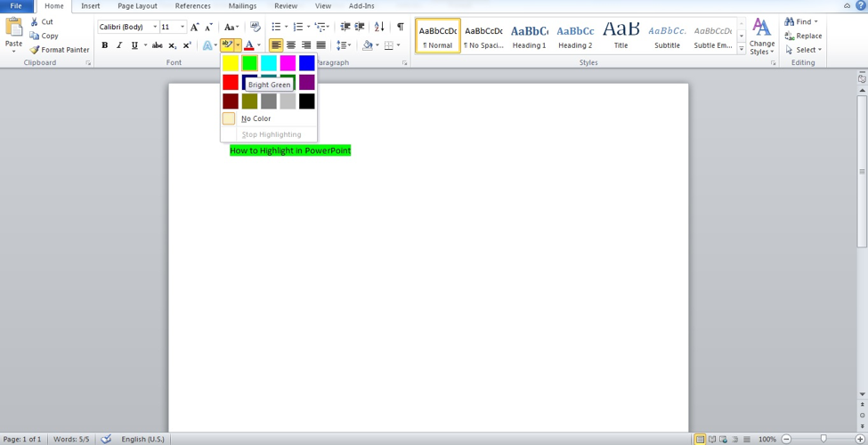Viewport: 868px width, 445px height.
Task: Shrink font size with the small A icon
Action: coord(208,27)
